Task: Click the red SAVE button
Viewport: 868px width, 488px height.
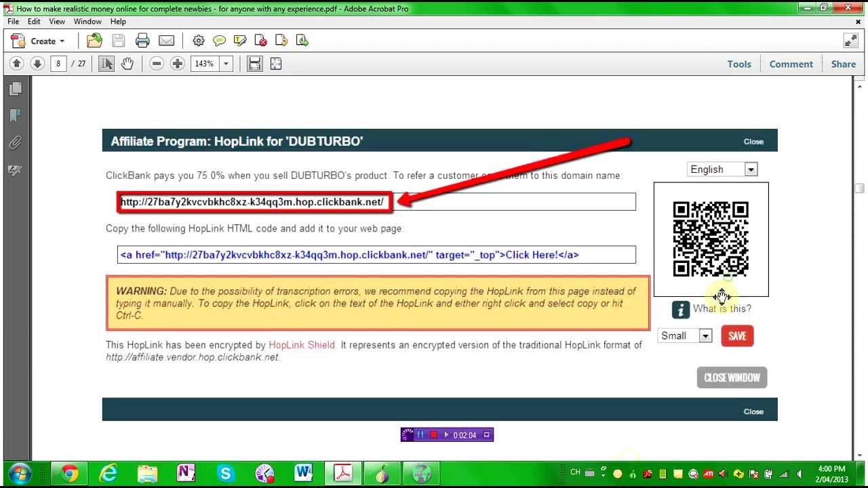Action: 737,335
